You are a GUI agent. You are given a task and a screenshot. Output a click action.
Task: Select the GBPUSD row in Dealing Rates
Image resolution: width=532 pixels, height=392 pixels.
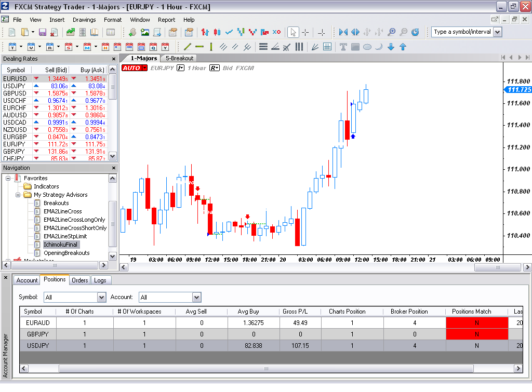click(15, 93)
